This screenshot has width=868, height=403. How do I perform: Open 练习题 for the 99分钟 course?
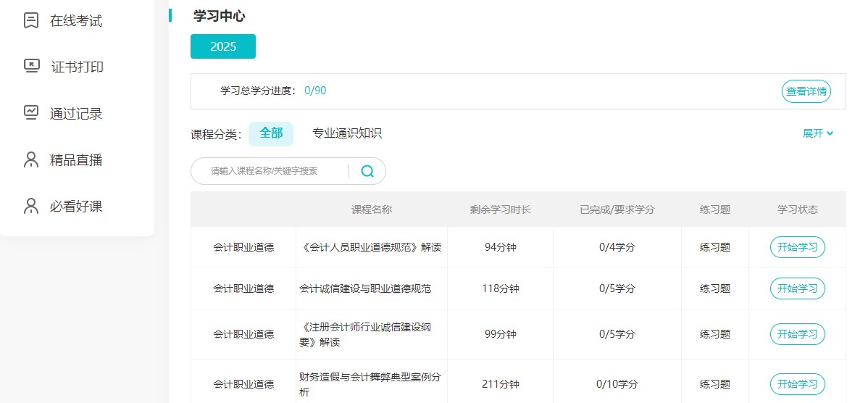point(714,334)
